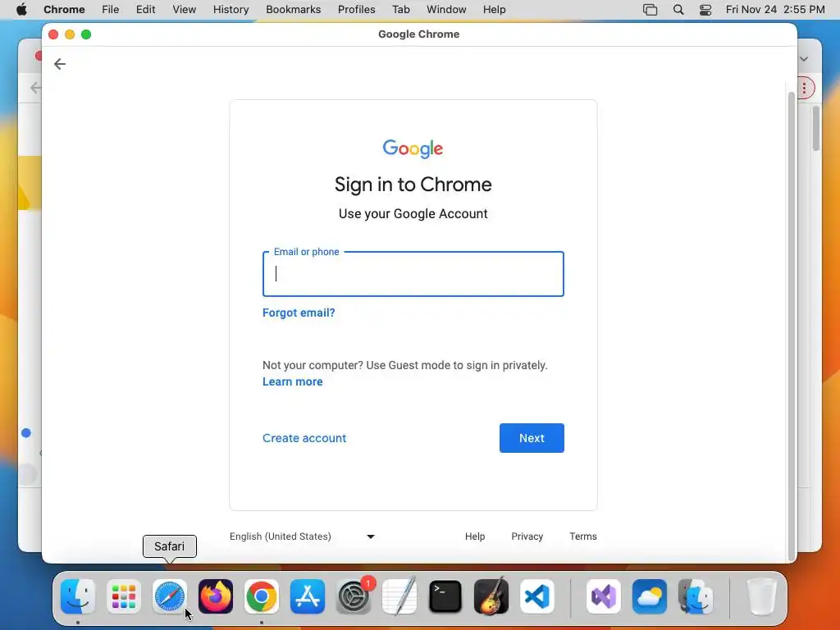Open GarageBand from the Dock
This screenshot has width=840, height=630.
coord(491,596)
